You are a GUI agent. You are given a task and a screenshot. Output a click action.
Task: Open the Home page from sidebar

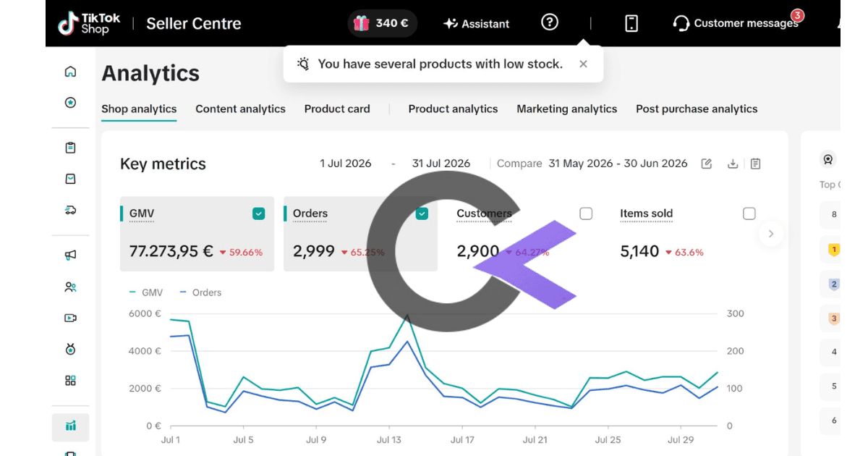coord(70,72)
